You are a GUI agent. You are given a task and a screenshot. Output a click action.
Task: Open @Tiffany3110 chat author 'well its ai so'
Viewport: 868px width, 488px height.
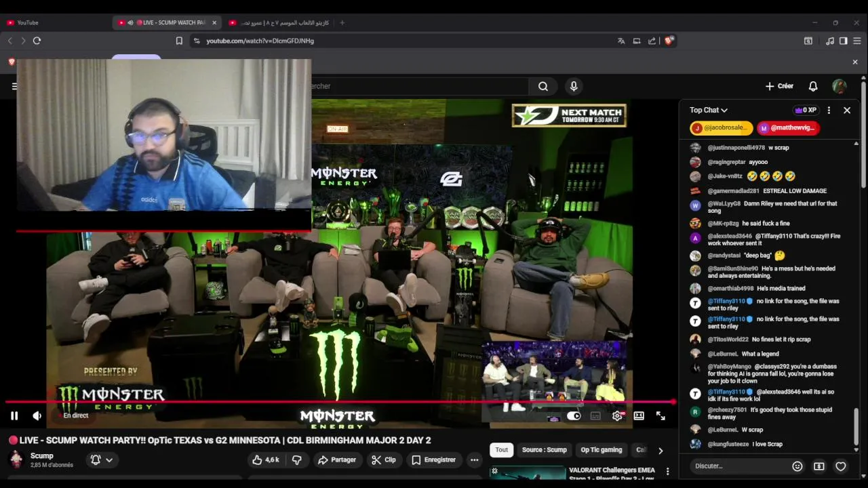coord(726,392)
